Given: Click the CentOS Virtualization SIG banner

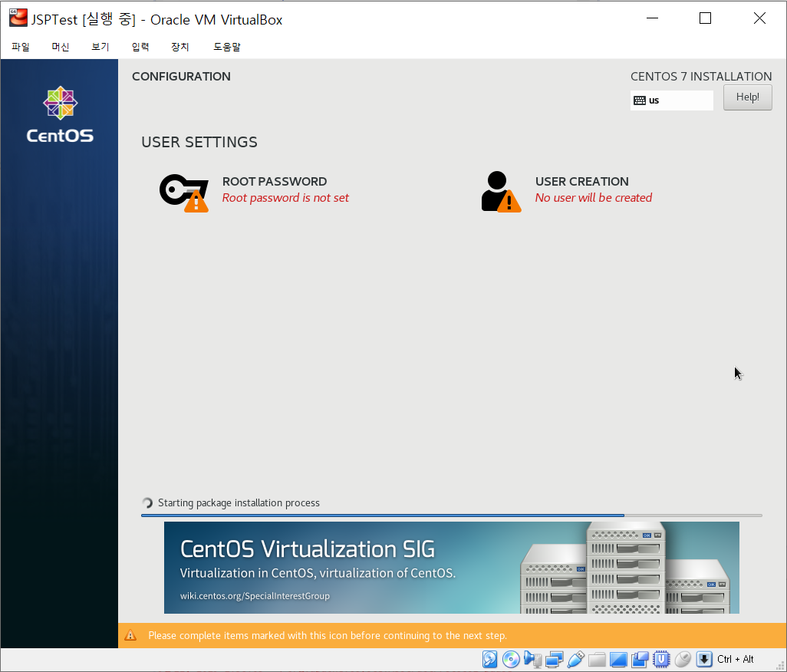Looking at the screenshot, I should pos(451,568).
